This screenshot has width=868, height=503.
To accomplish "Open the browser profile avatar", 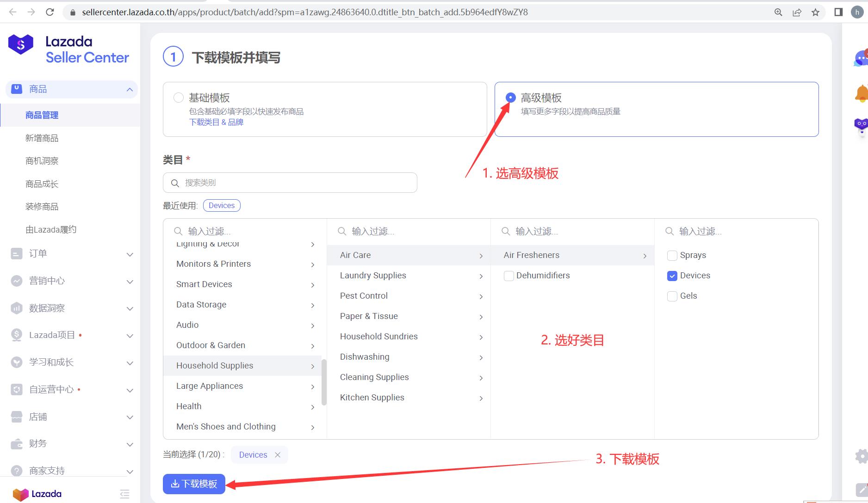I will pos(857,12).
